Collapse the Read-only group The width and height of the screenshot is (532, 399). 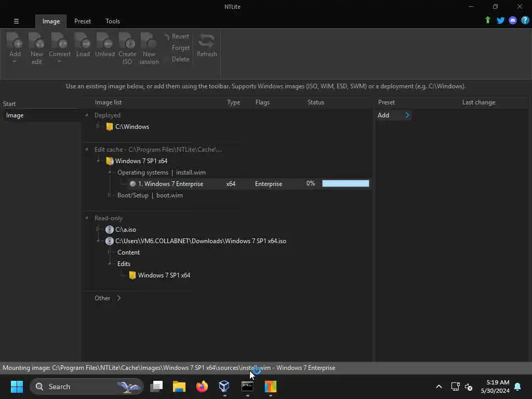[x=87, y=218]
